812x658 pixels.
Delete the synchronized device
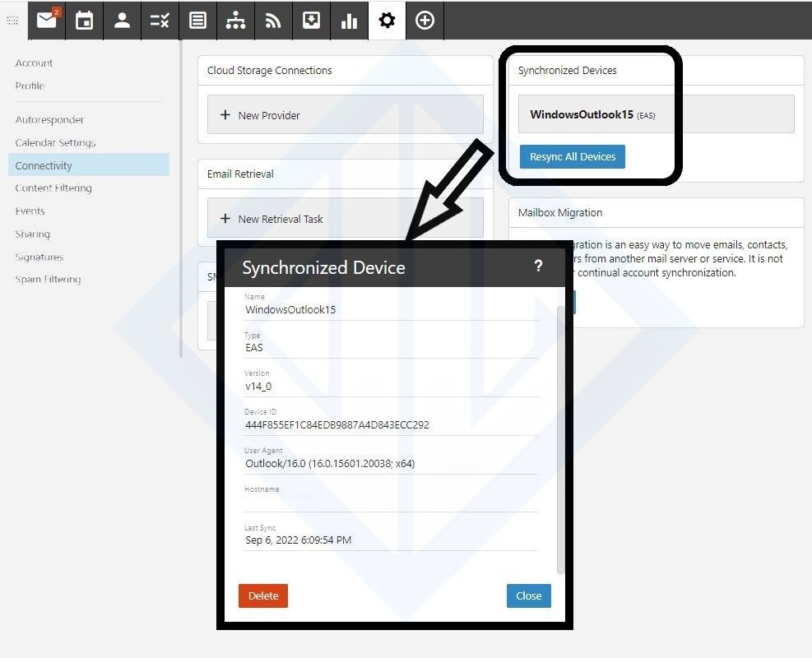pyautogui.click(x=263, y=595)
